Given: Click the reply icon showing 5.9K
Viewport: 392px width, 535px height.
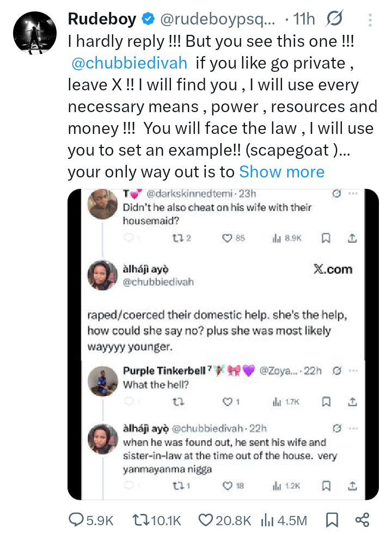Looking at the screenshot, I should [x=76, y=520].
